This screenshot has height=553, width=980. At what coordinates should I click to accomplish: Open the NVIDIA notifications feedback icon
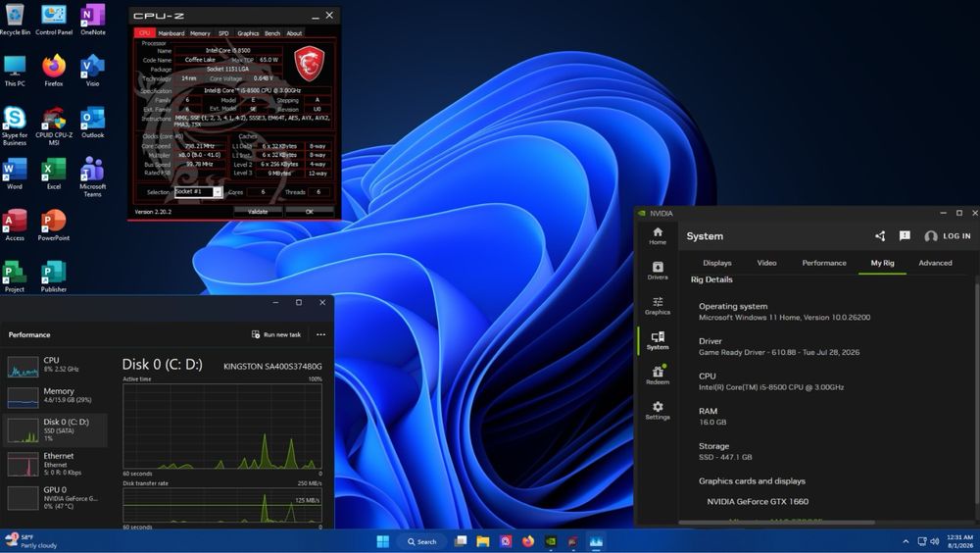pos(905,236)
